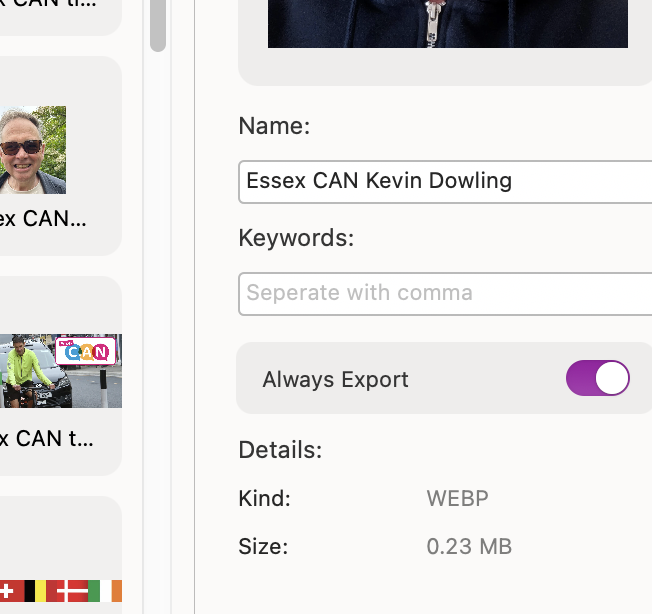Screen dimensions: 652x614
Task: Select the European flags thumbnail
Action: [60, 590]
